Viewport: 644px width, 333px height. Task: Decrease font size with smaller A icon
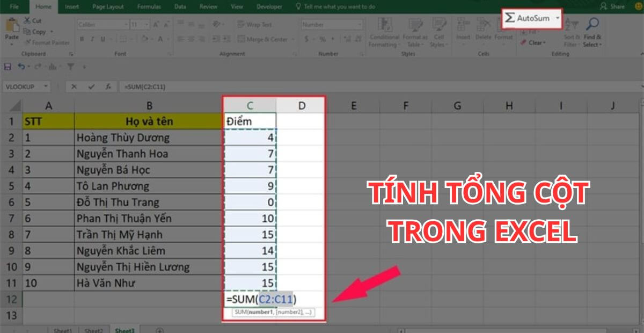[166, 25]
